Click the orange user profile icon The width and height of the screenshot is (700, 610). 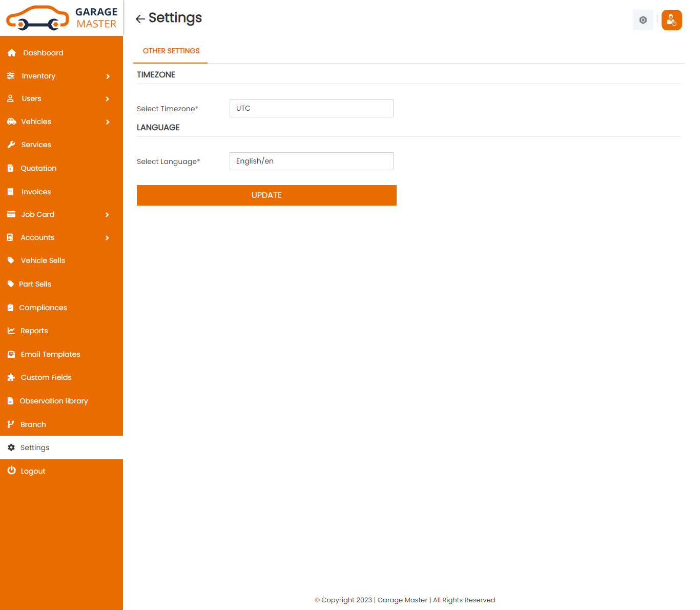tap(671, 20)
